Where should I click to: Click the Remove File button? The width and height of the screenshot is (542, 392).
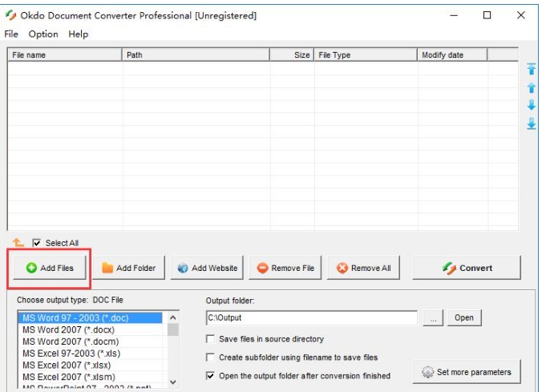(x=285, y=268)
